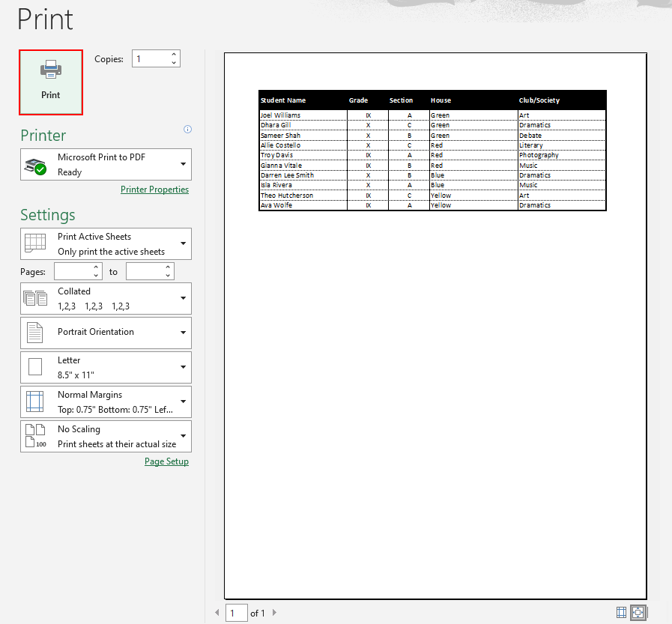Click the current page number box
Screen dimensions: 672x624
click(x=237, y=613)
